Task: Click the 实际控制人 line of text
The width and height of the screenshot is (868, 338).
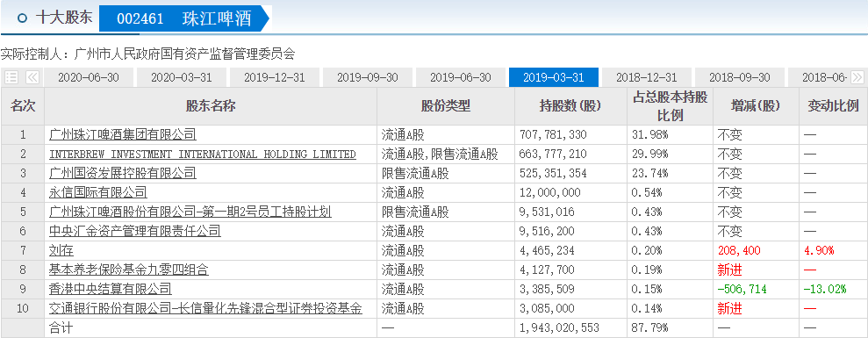Action: 147,54
